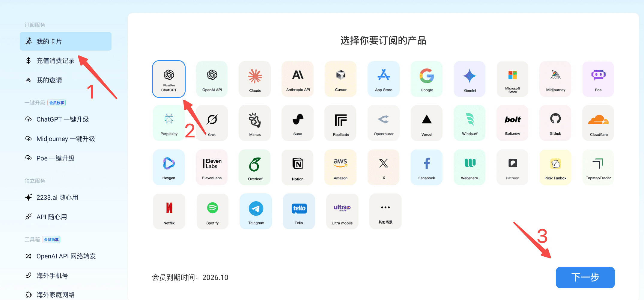This screenshot has height=300, width=644.
Task: Click the 下一步 next step button
Action: (x=585, y=278)
